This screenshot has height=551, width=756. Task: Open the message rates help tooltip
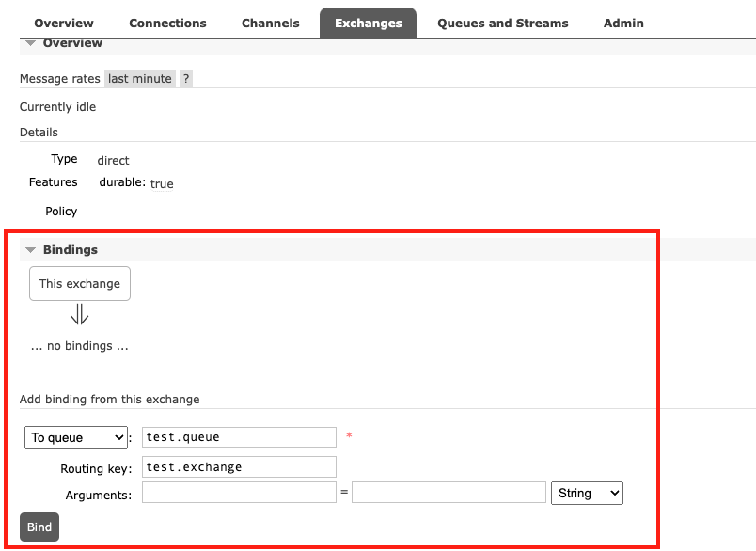pos(184,78)
